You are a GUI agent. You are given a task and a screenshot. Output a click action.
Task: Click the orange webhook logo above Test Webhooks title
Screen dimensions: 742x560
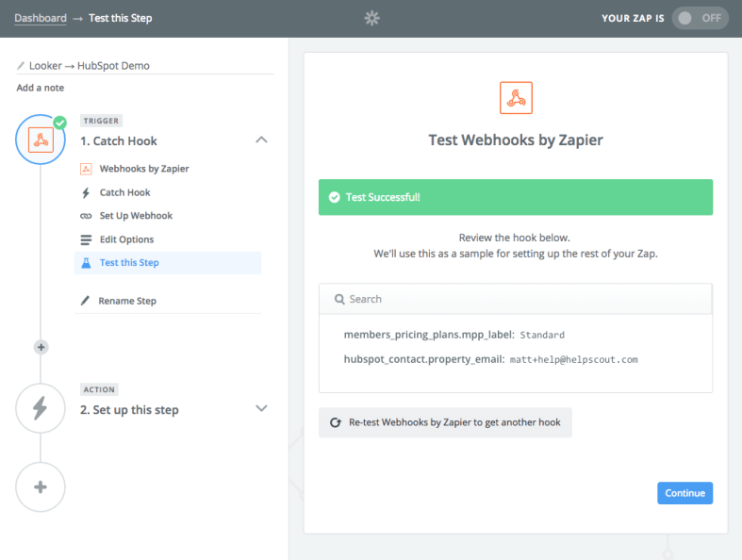(516, 97)
